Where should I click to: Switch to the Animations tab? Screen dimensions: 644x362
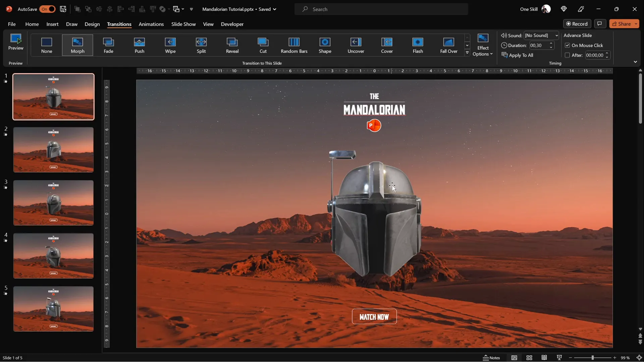151,24
